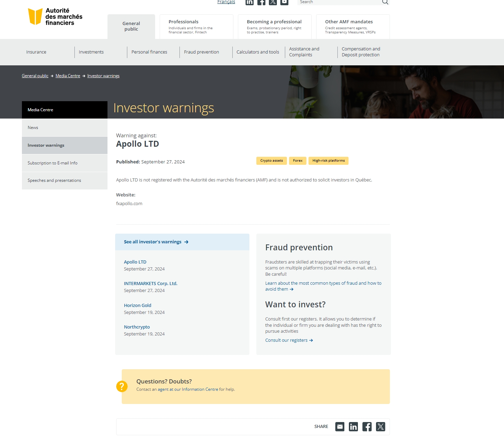Viewport: 504px width, 437px height.
Task: Click the Forex tag
Action: (298, 161)
